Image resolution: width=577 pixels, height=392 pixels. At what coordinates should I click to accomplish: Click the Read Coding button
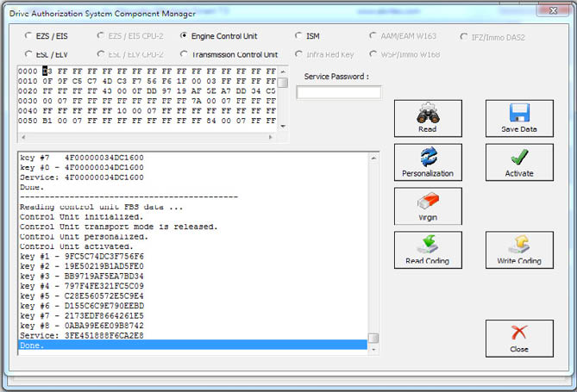tap(427, 250)
